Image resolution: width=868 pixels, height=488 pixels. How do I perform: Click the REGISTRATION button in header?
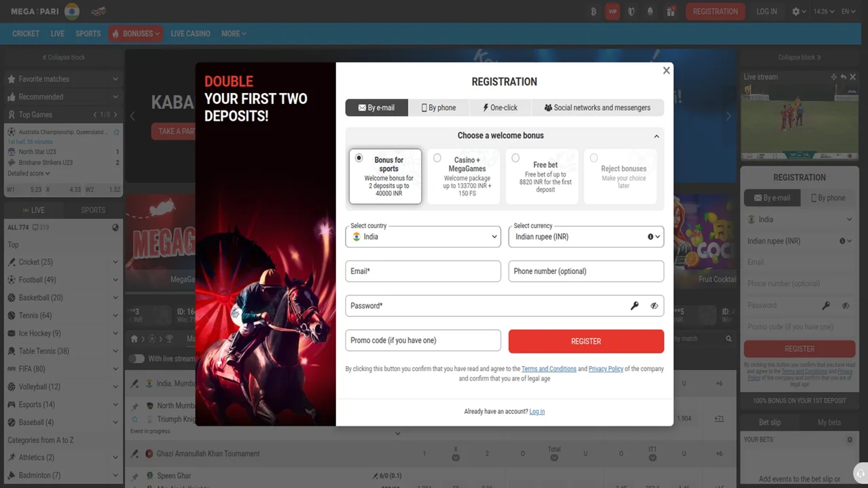715,12
